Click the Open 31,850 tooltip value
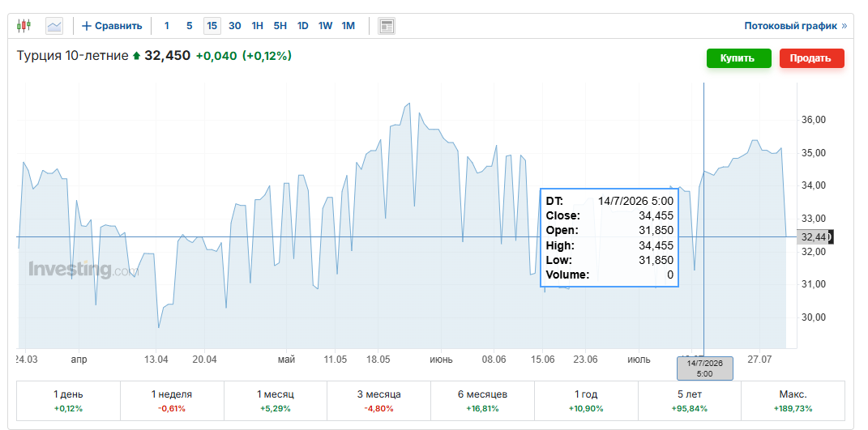Screen dimensions: 868x430 (656, 230)
